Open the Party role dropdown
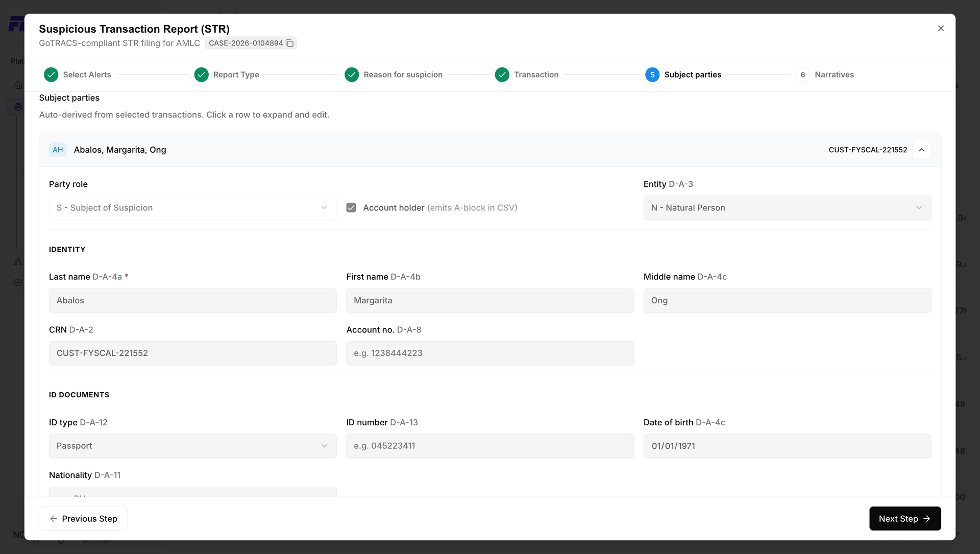The width and height of the screenshot is (980, 554). pyautogui.click(x=193, y=208)
